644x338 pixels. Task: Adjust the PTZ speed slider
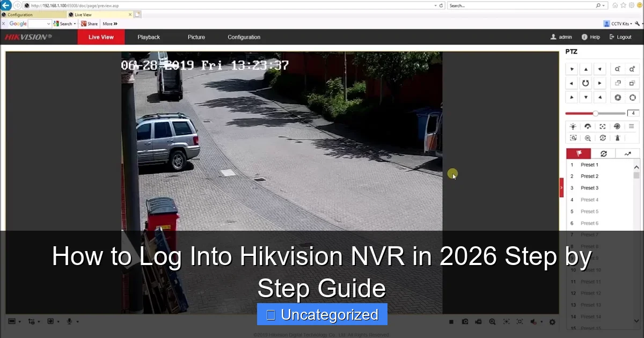(x=596, y=113)
